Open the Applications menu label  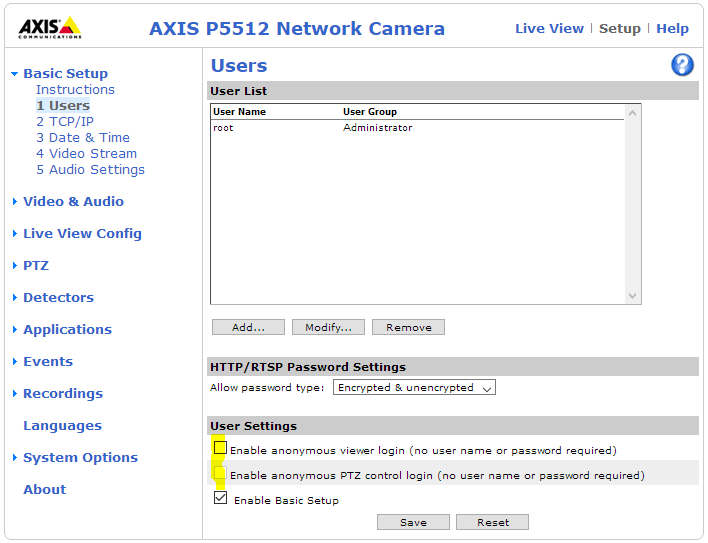68,330
